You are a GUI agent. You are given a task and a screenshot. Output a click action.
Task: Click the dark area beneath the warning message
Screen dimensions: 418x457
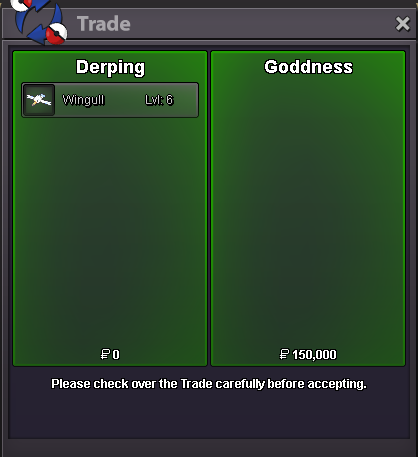click(209, 415)
